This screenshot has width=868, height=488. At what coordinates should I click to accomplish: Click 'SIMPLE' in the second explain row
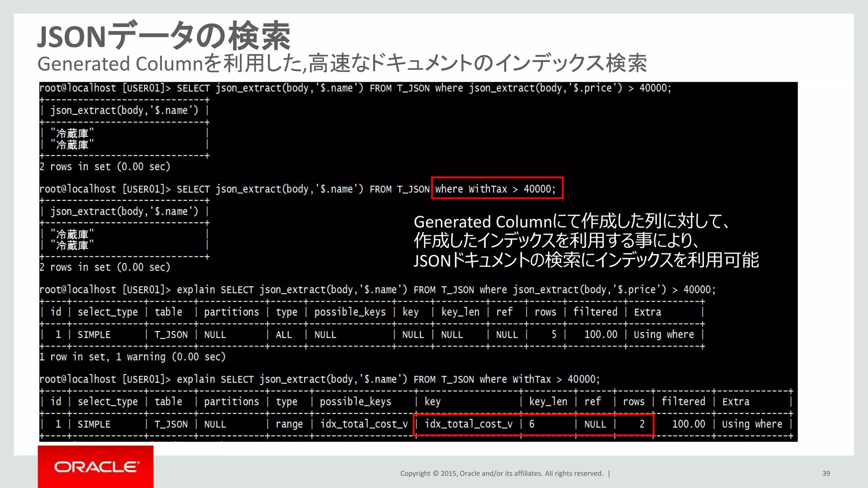[94, 424]
